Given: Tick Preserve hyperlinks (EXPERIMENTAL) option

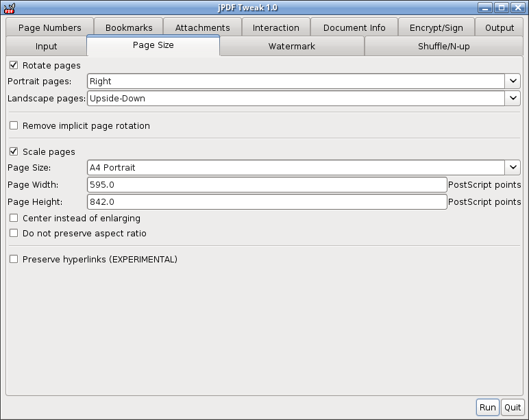Looking at the screenshot, I should pos(14,259).
